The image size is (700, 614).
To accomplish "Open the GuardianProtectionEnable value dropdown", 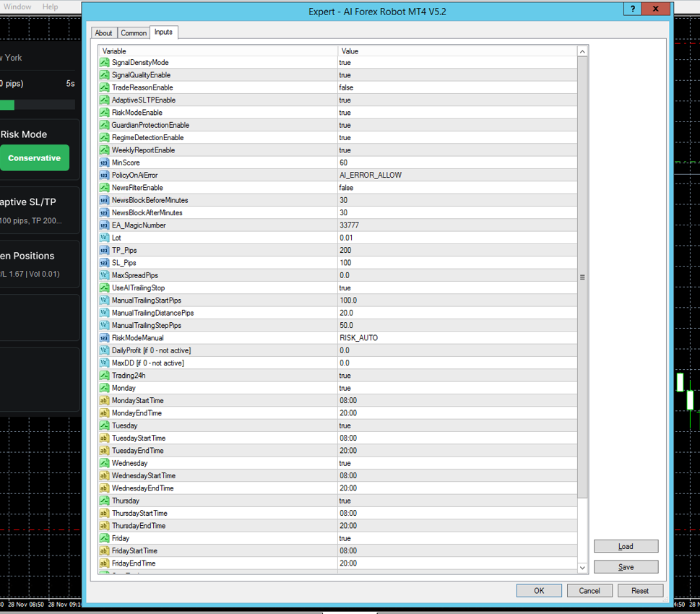I will click(x=345, y=125).
